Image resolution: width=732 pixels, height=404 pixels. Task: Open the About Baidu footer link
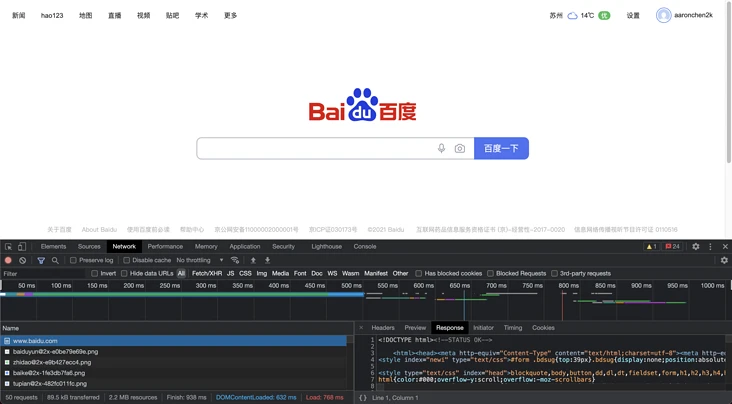tap(99, 230)
